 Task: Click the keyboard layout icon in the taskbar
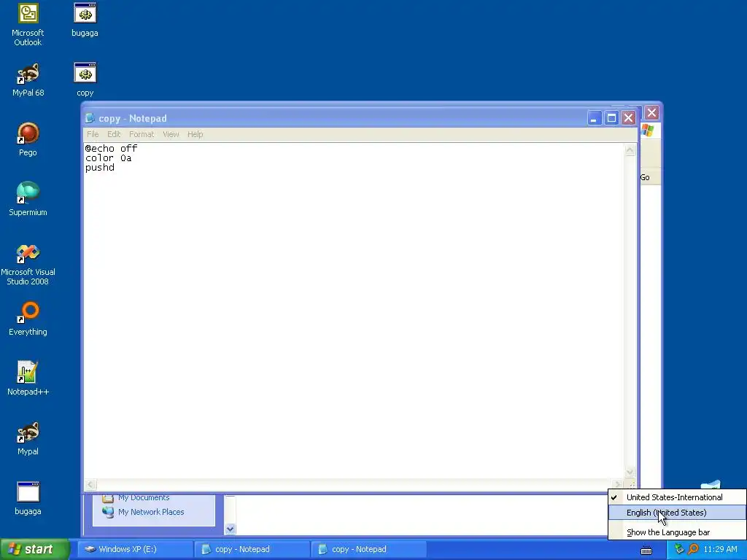(x=646, y=550)
